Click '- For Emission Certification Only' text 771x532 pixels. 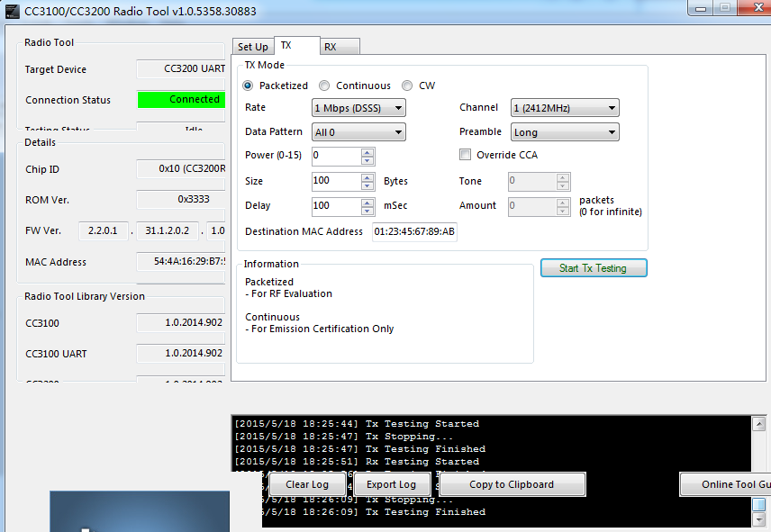[x=320, y=329]
